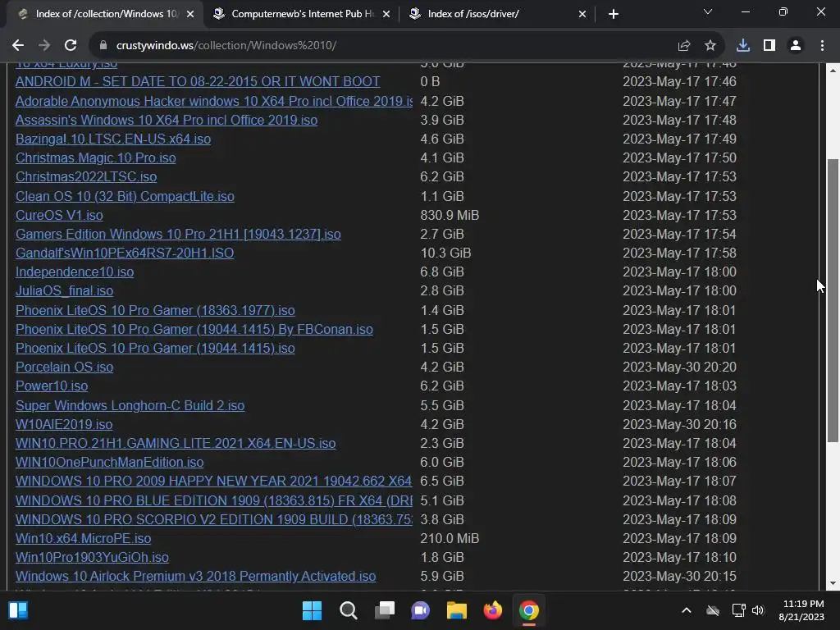Screen dimensions: 840x630
Task: Download WIN10.PRO.21H1.GAMING.LITE.2021 iso
Action: tap(176, 444)
